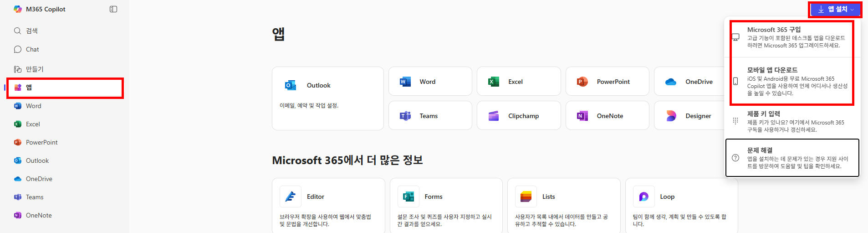868x233 pixels.
Task: Click the 앱 apps icon in the sidebar
Action: tap(18, 88)
